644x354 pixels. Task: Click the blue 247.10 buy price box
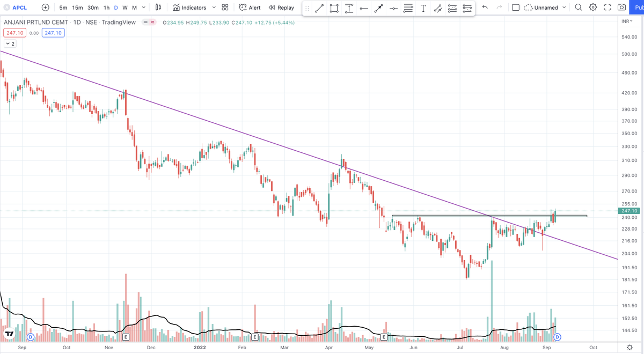(53, 33)
